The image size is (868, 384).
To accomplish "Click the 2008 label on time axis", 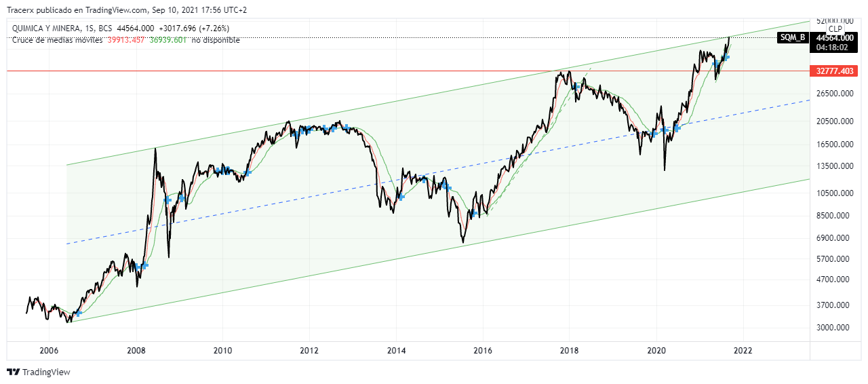I will (x=136, y=351).
